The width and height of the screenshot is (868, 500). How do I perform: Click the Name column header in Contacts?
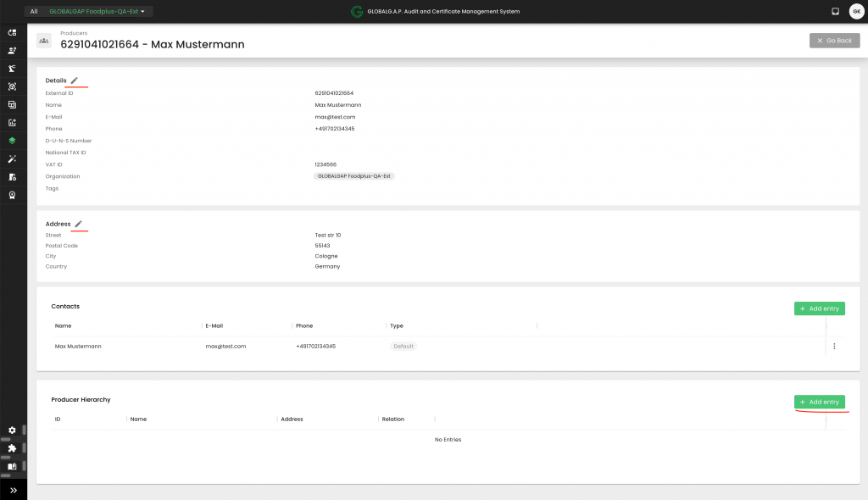[64, 325]
